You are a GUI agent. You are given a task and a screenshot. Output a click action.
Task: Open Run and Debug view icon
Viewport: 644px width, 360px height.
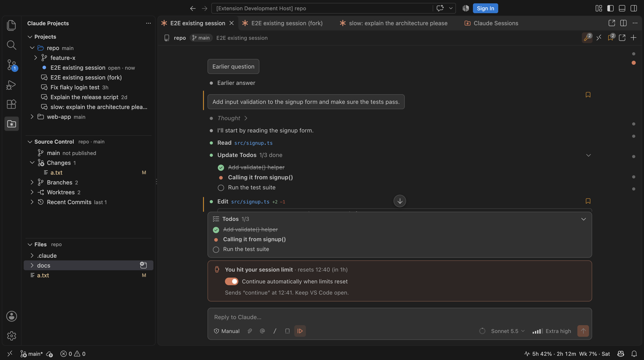12,85
